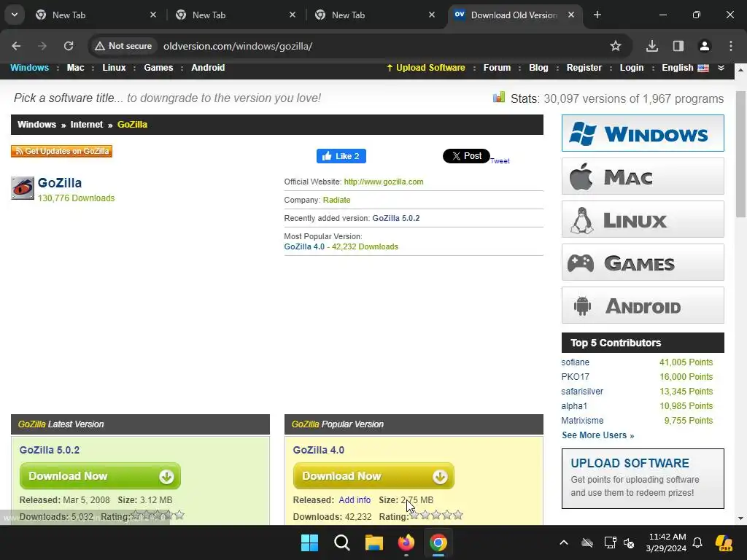Select the Android robot banner
This screenshot has height=560, width=747.
643,306
